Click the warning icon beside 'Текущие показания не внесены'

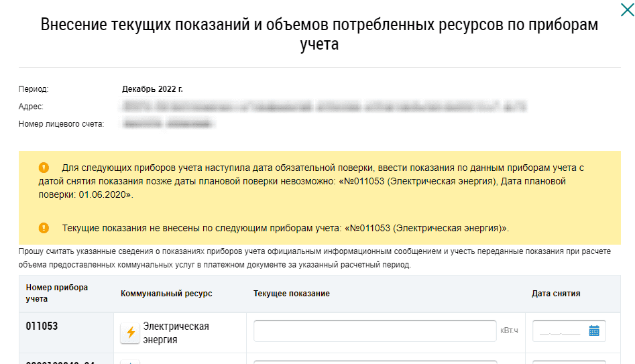coord(44,228)
